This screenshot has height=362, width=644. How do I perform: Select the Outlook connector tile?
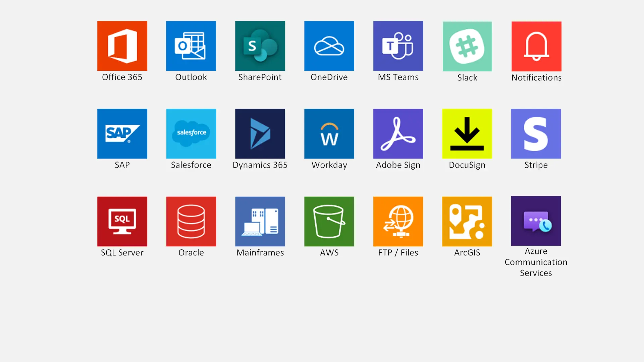pos(191,46)
